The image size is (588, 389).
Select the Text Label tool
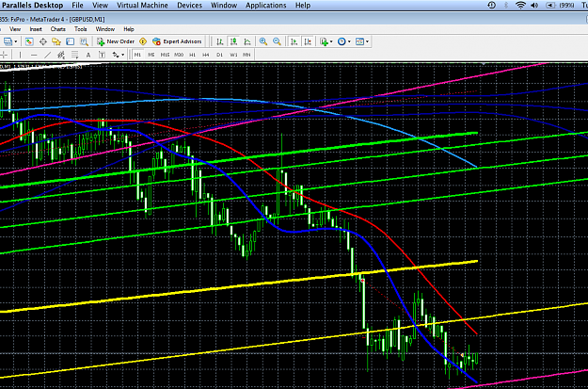point(102,55)
